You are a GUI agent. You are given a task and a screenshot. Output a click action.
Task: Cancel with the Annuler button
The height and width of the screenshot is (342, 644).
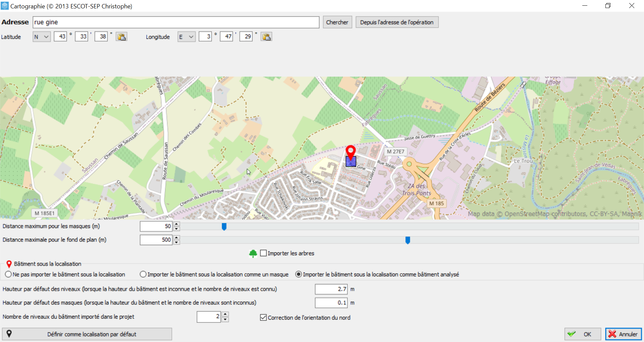(x=624, y=334)
